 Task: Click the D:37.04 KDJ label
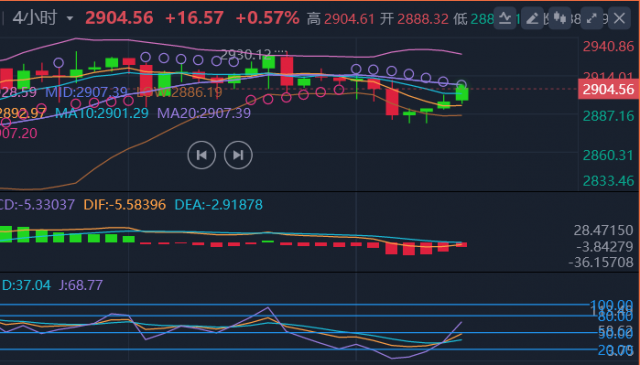26,285
